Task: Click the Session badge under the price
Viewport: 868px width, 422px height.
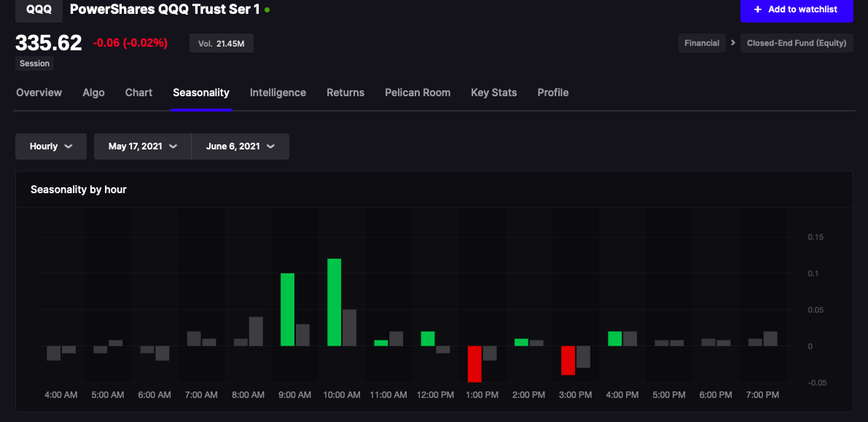Action: click(34, 63)
